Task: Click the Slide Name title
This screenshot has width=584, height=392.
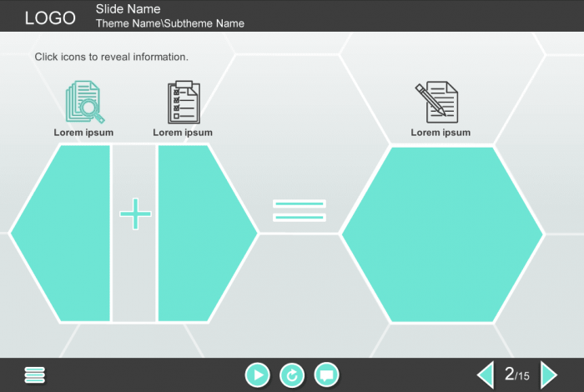Action: 128,9
